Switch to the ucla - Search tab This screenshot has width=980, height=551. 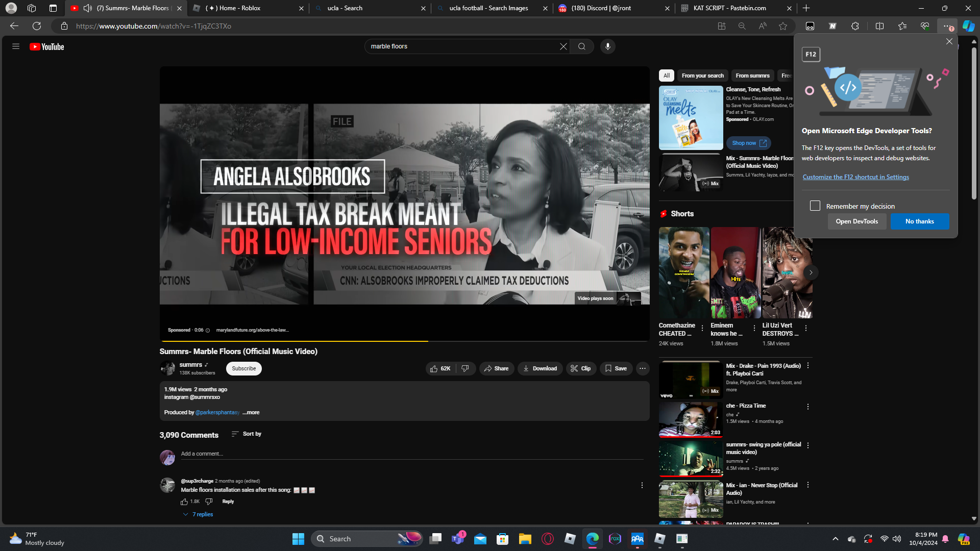tap(370, 8)
